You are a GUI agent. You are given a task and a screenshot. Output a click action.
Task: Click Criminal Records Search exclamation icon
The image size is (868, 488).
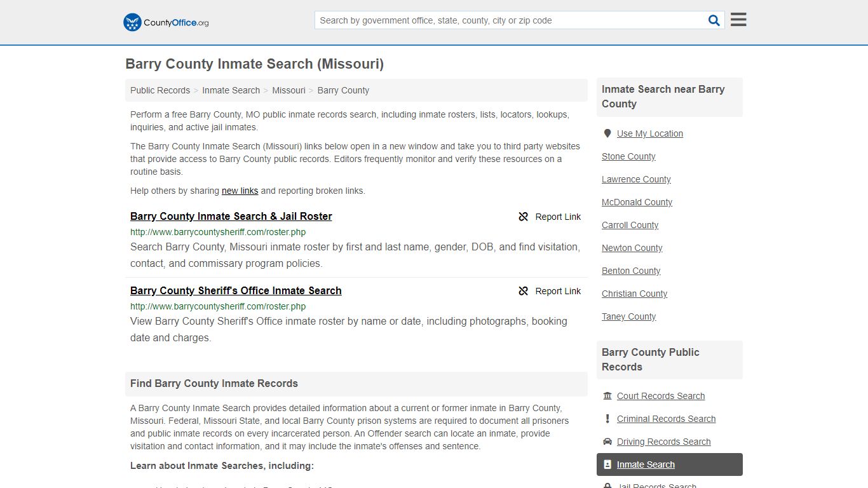tap(607, 419)
